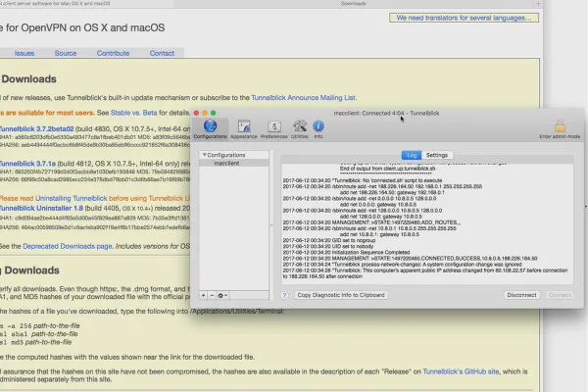Screen dimensions: 588x392
Task: Open the Deprecated Downloads page link
Action: (68, 246)
